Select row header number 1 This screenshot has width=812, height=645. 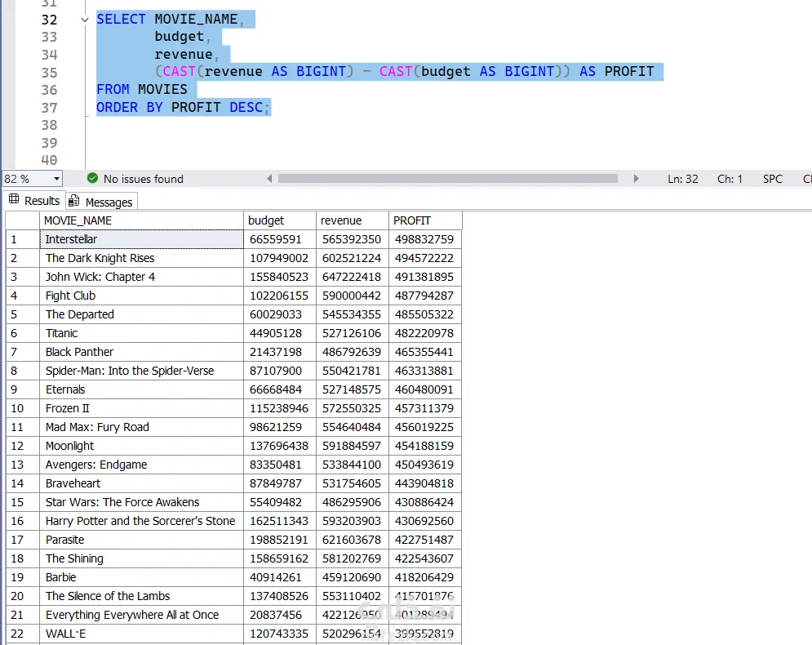tap(22, 239)
